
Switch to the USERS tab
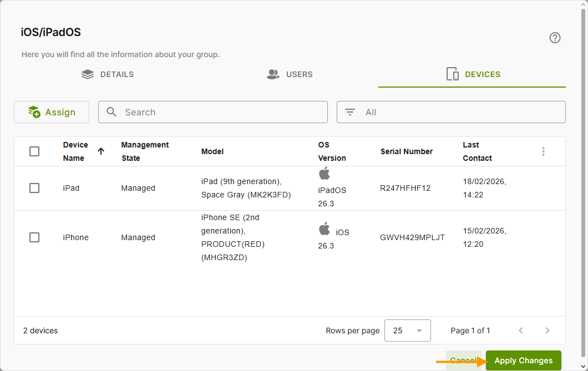point(290,74)
